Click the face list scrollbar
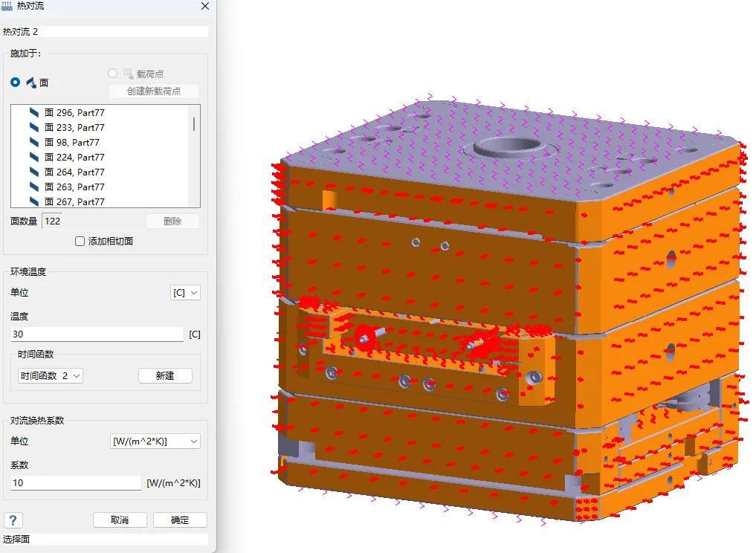This screenshot has width=756, height=553. coord(195,124)
